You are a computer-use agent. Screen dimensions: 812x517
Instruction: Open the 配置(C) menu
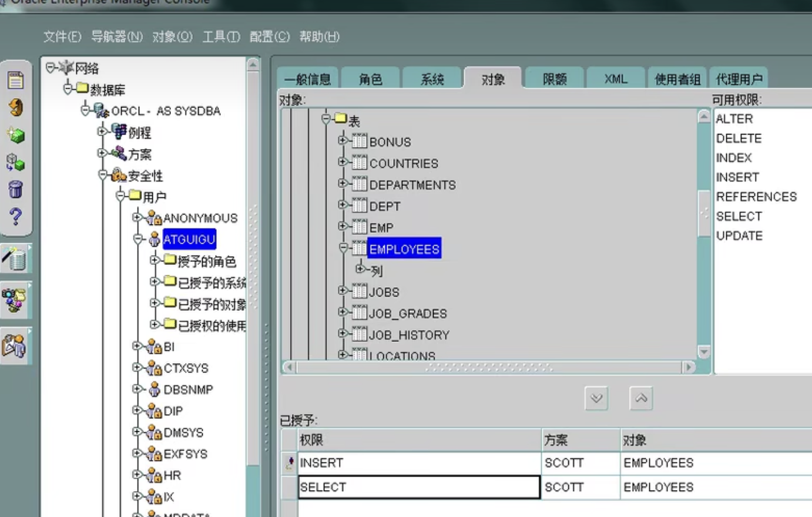click(270, 36)
